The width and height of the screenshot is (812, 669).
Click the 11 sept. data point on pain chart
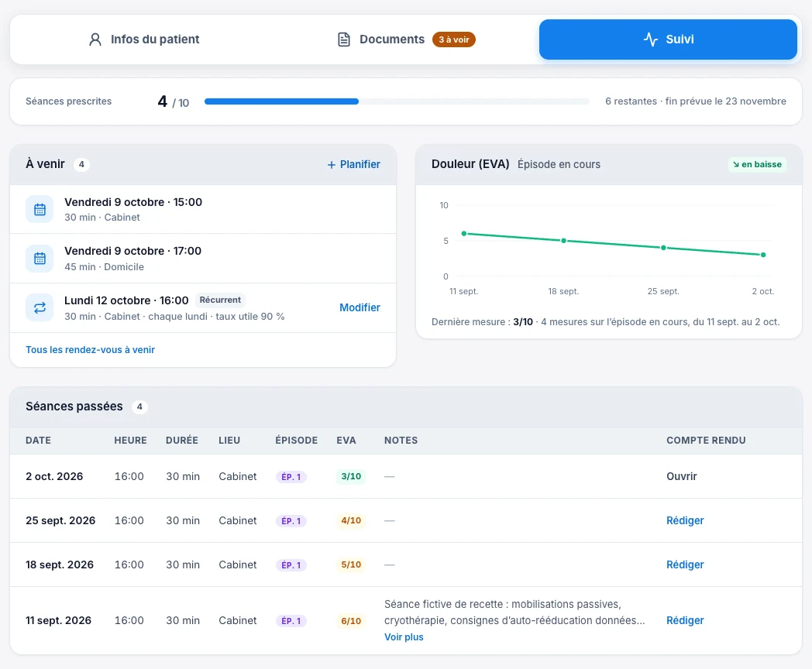pyautogui.click(x=464, y=234)
